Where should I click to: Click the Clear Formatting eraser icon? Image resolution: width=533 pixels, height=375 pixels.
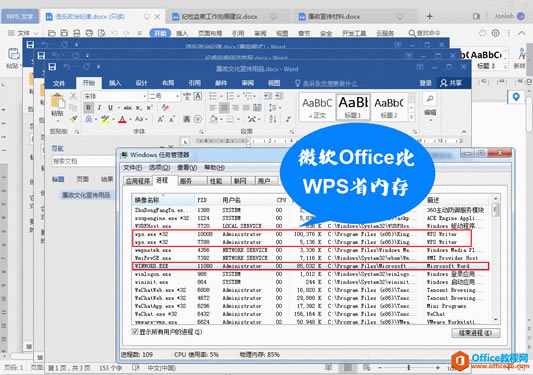click(165, 108)
